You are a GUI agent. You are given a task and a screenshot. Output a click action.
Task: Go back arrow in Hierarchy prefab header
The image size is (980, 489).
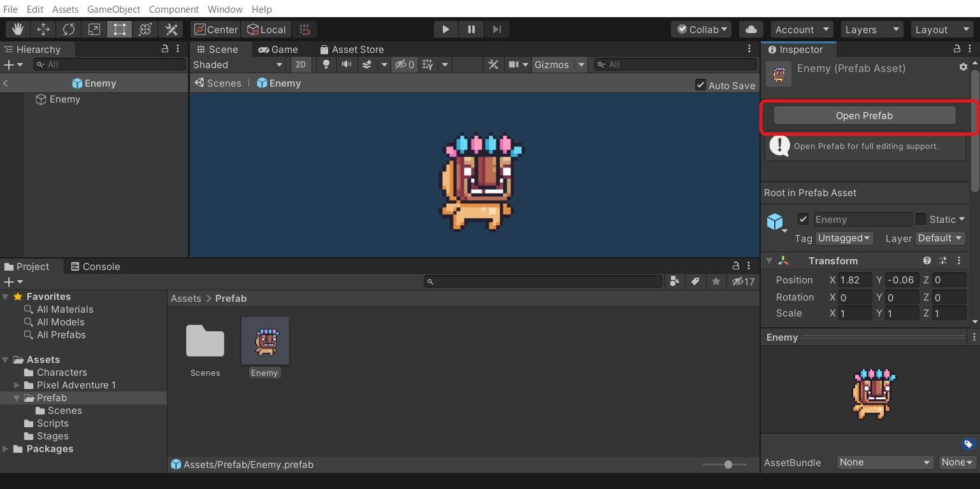coord(6,83)
